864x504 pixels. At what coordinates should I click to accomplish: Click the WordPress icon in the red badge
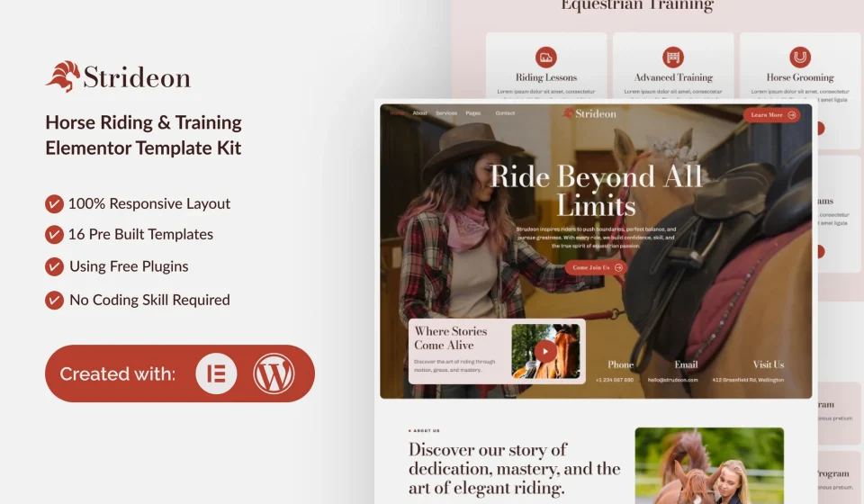(x=274, y=373)
